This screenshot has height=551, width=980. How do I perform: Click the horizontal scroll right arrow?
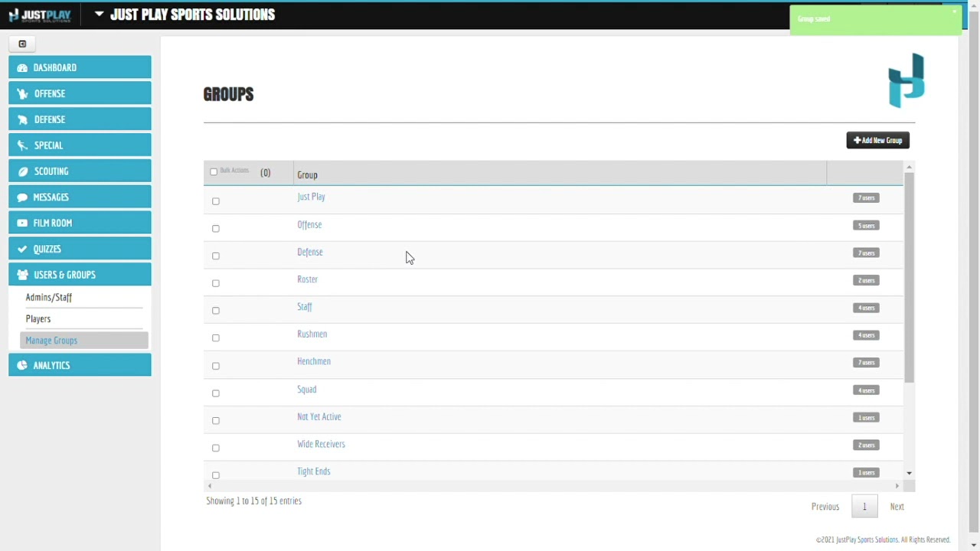(897, 486)
